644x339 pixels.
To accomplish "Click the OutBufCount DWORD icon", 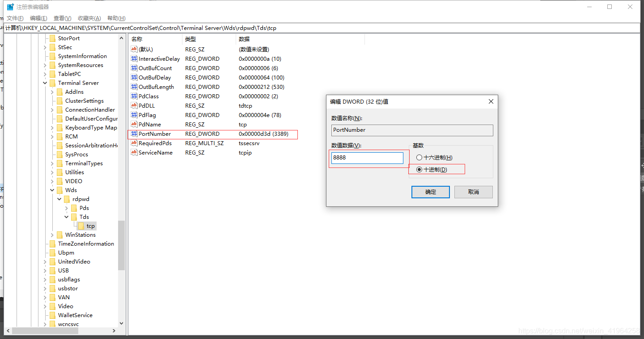I will [x=134, y=68].
